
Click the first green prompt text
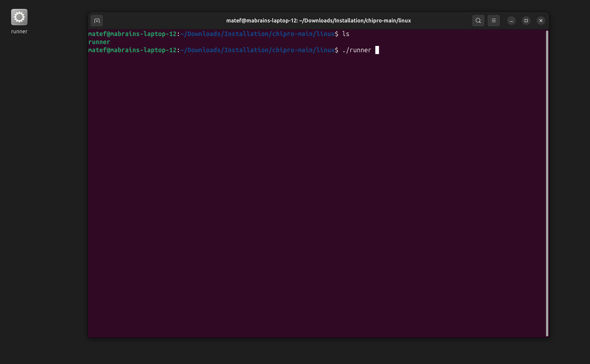(132, 34)
